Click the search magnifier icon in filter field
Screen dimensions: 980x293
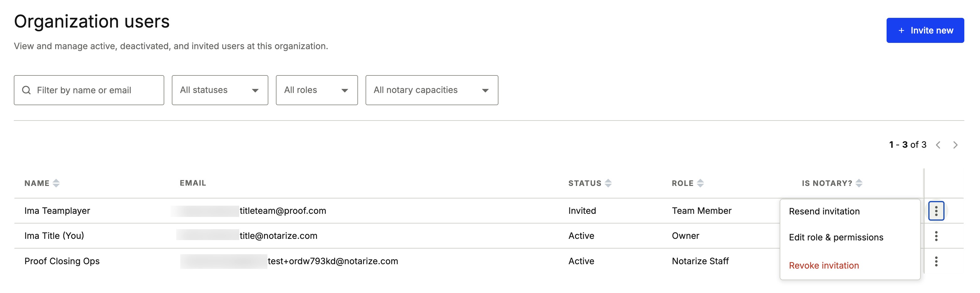(x=26, y=90)
